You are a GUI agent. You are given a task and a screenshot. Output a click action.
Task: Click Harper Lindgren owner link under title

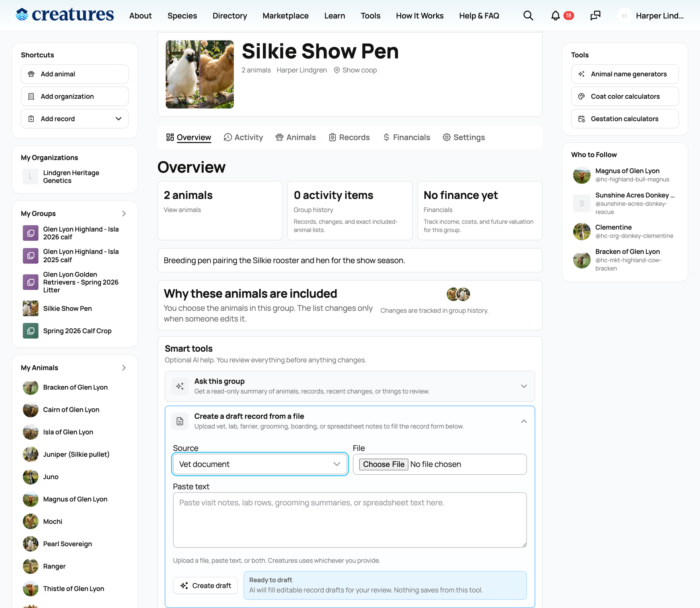pos(301,70)
